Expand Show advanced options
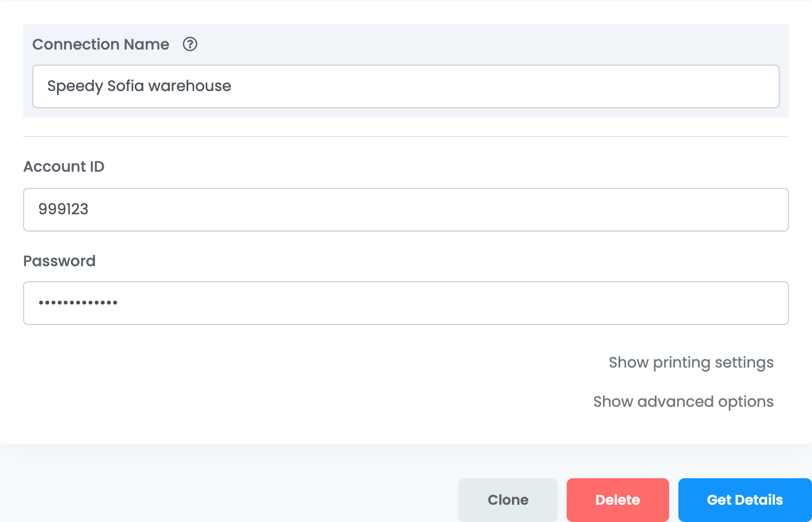 684,402
